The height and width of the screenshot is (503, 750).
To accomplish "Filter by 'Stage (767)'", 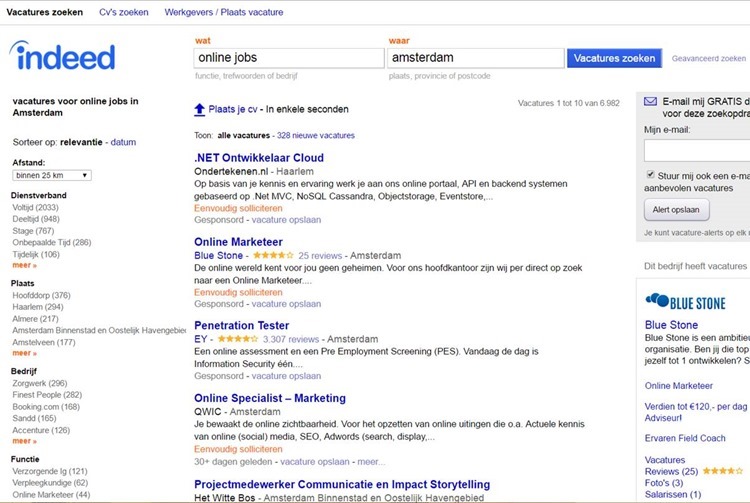I will (x=33, y=231).
